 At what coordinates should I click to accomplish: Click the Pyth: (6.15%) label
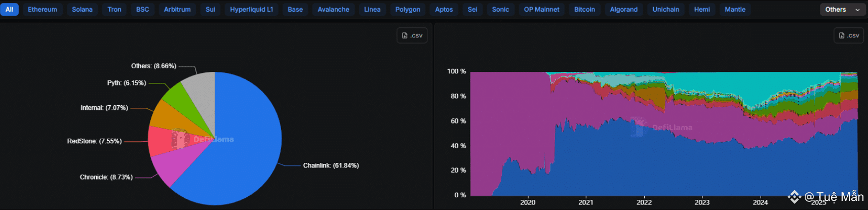(127, 83)
